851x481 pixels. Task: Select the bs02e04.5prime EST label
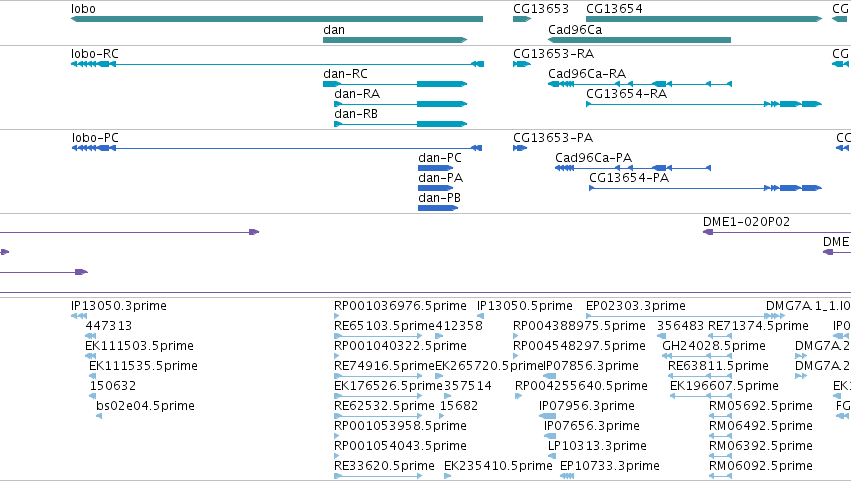pyautogui.click(x=145, y=407)
